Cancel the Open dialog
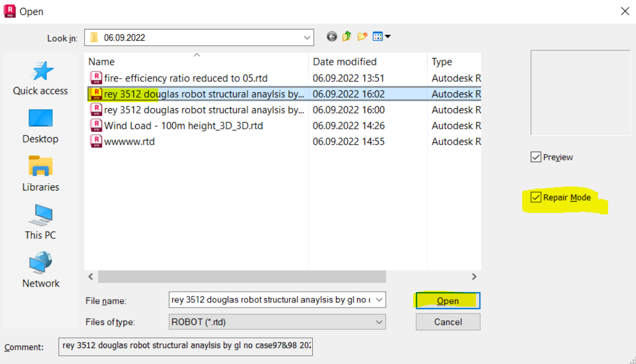The image size is (636, 364). (x=447, y=322)
